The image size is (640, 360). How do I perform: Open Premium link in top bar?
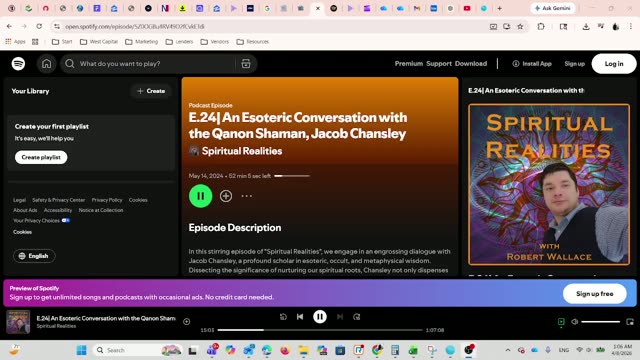click(409, 64)
